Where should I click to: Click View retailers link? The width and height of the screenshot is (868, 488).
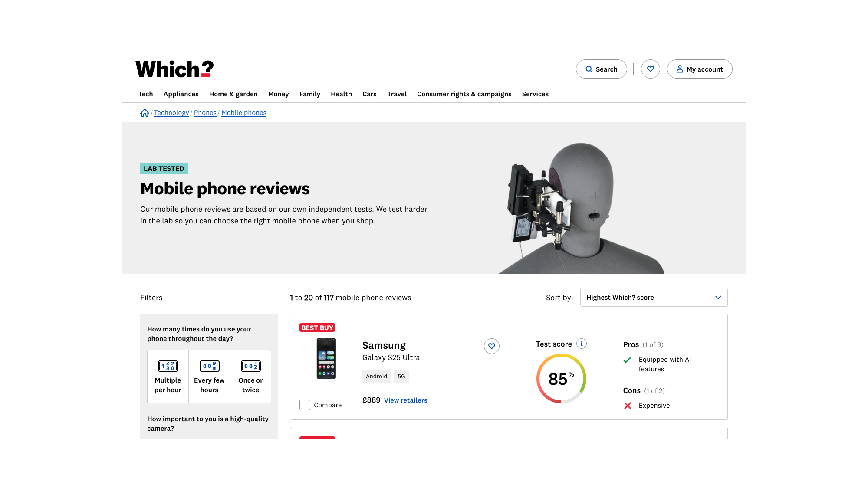point(405,400)
